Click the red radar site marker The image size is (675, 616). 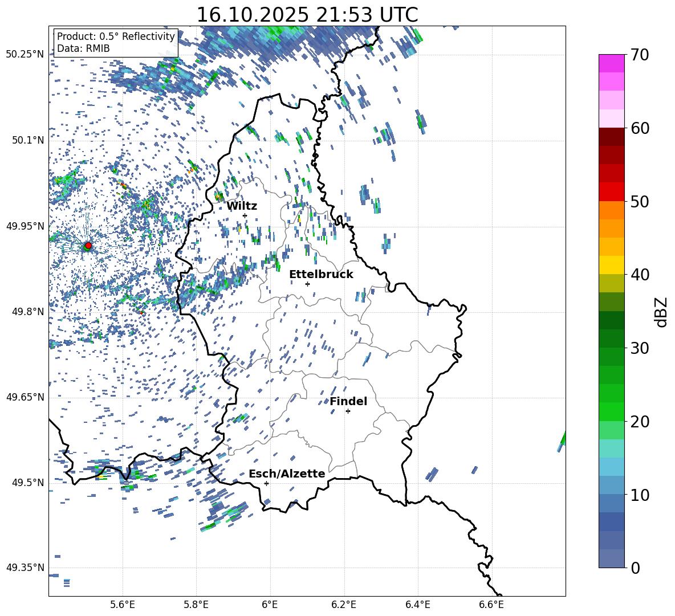click(88, 246)
